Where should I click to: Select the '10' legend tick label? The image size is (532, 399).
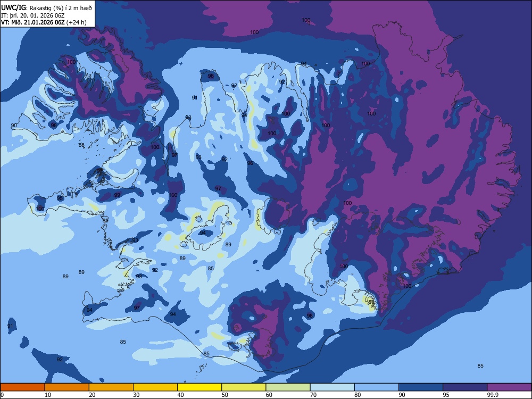click(48, 395)
